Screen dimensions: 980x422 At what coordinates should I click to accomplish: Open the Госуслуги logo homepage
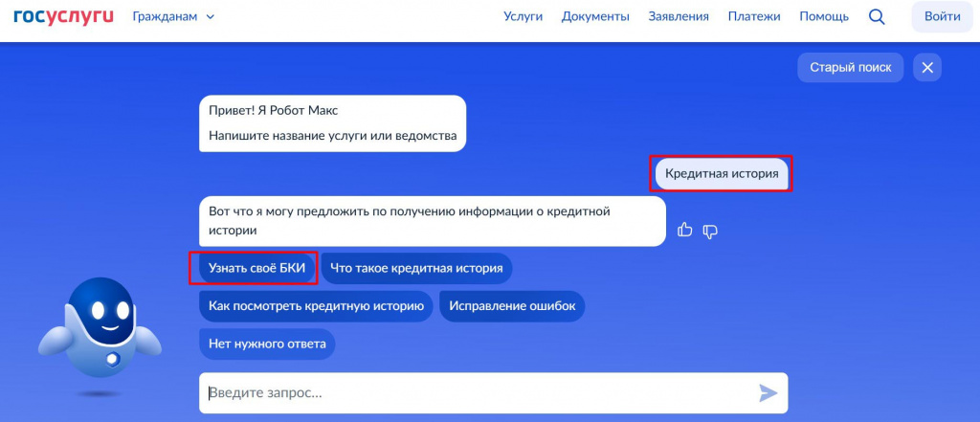tap(63, 16)
